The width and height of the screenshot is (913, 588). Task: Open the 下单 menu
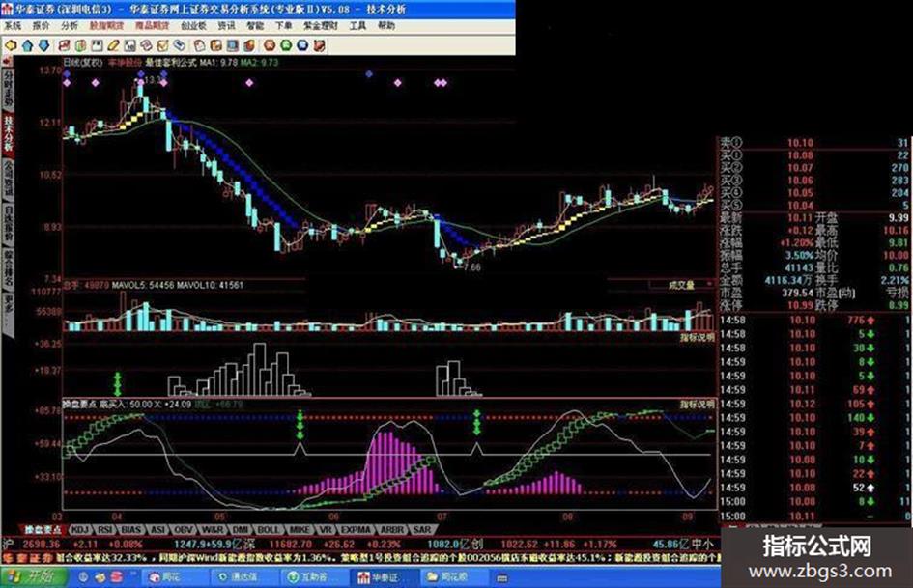pos(284,26)
